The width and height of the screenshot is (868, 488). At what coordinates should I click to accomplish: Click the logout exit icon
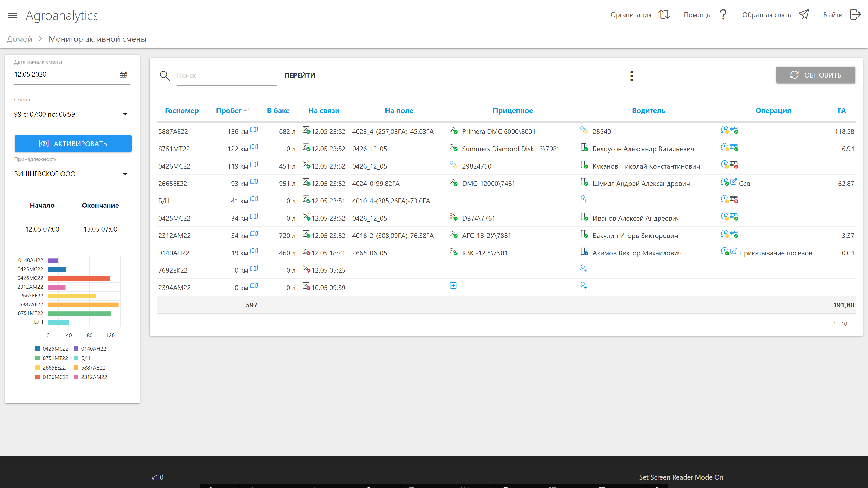coord(856,14)
